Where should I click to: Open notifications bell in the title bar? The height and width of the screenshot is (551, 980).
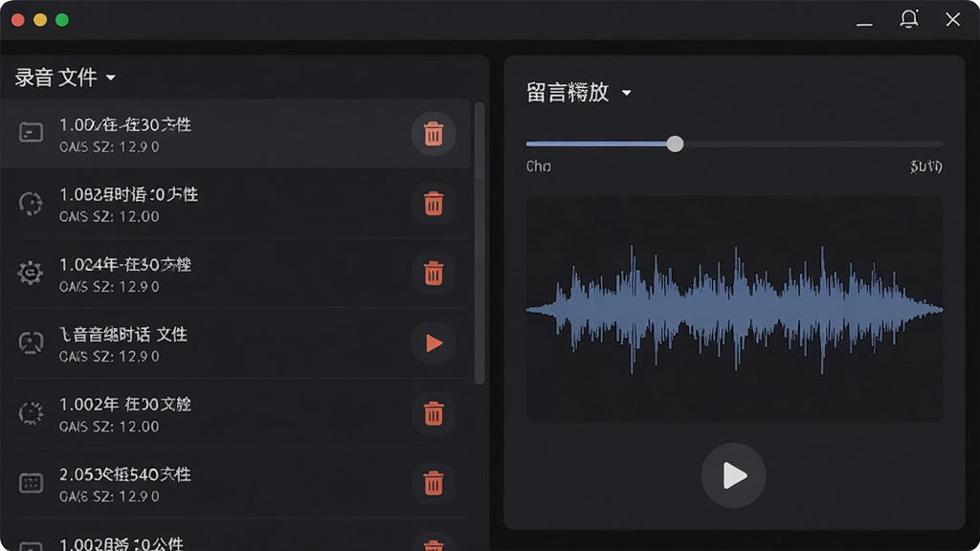coord(909,19)
